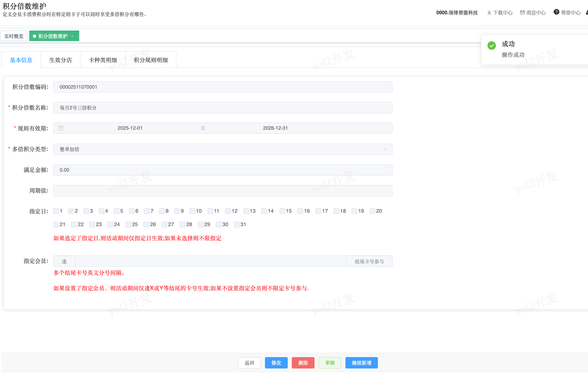Click the end date 2026-12-31
This screenshot has height=375, width=588.
[276, 128]
